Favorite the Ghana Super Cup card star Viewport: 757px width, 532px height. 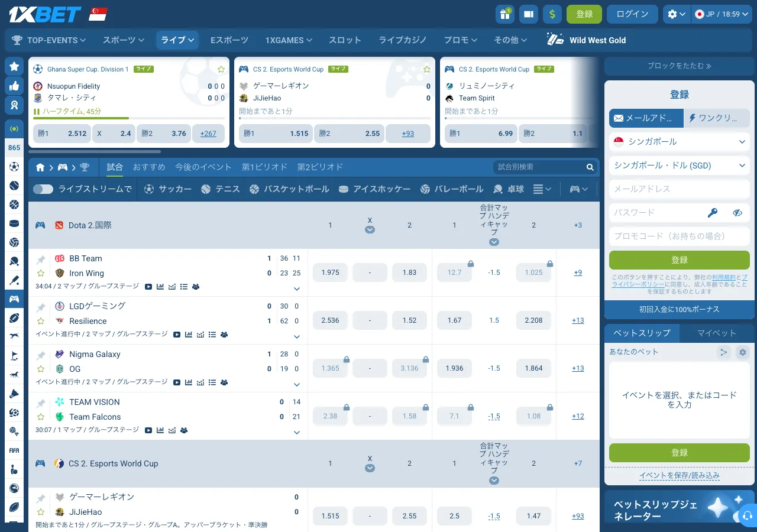(221, 69)
